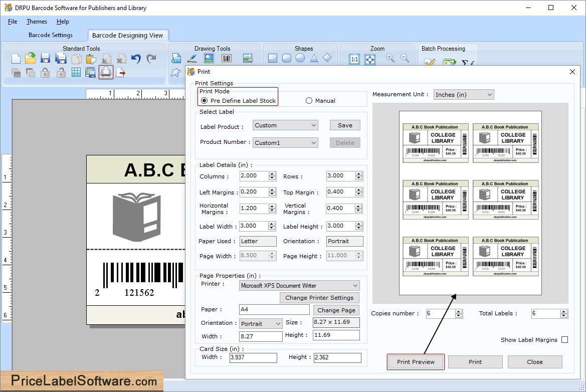The image size is (586, 392).
Task: Click Change Printer Settings
Action: point(319,297)
